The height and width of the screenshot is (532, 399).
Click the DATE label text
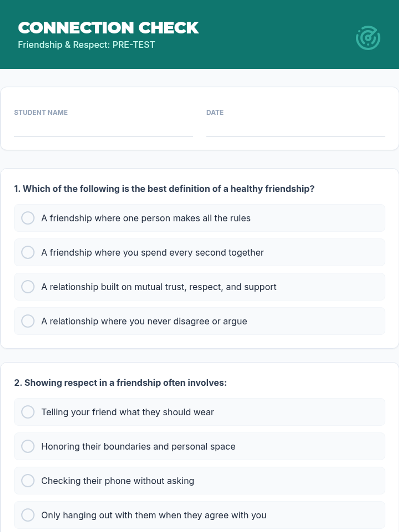click(215, 112)
